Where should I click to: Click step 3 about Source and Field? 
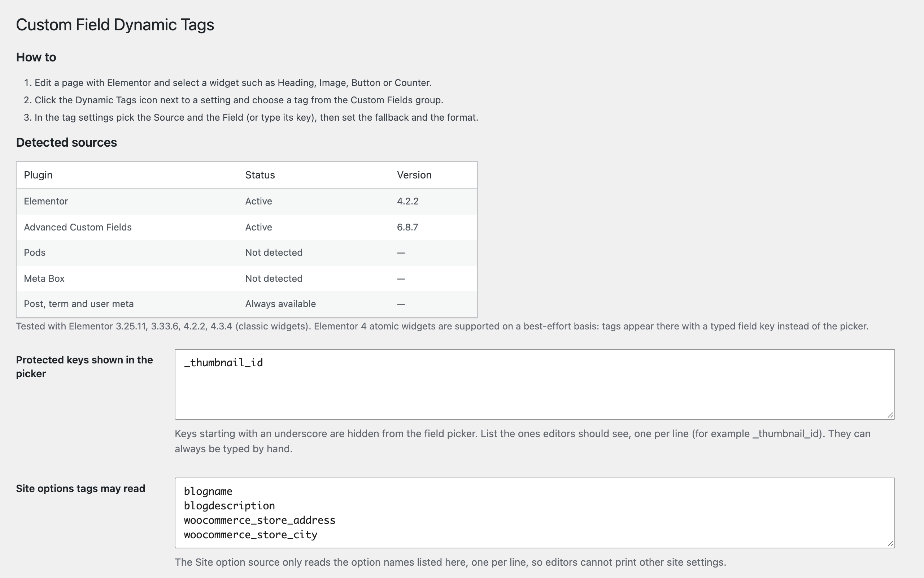256,117
